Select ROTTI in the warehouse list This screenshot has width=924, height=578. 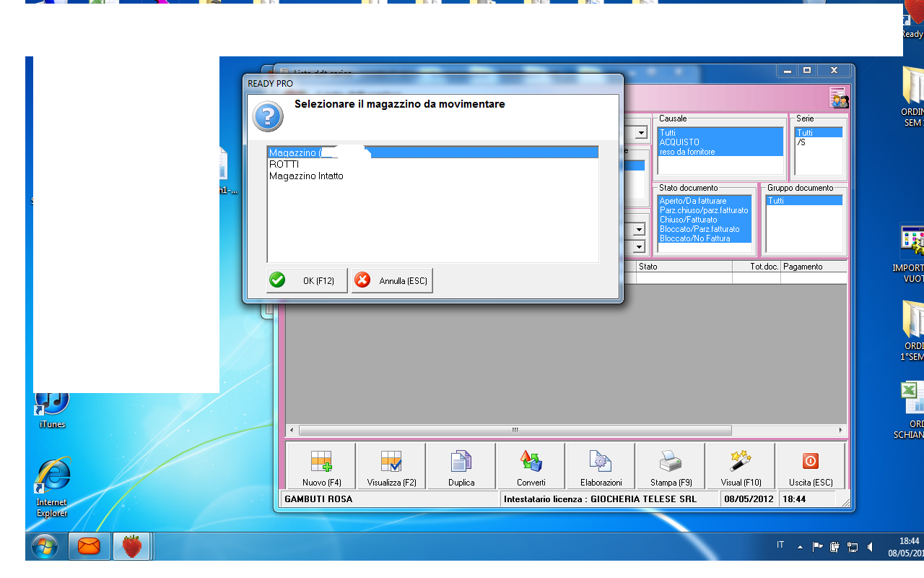tap(432, 164)
